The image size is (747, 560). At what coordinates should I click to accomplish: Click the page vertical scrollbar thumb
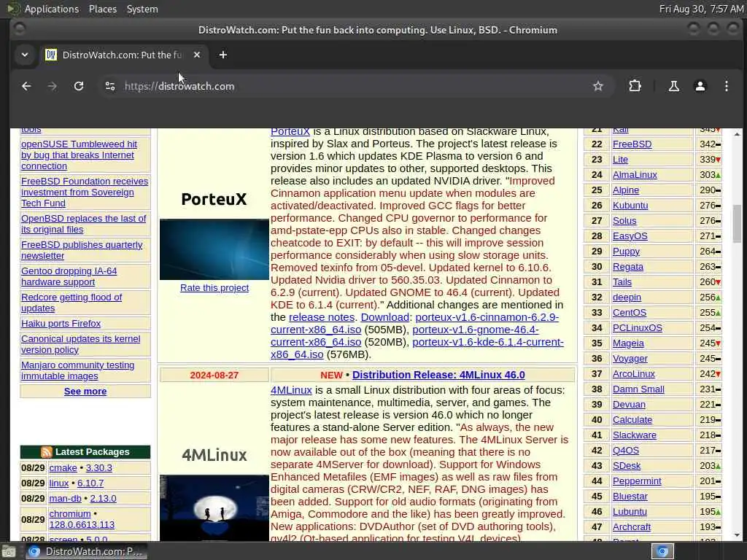click(x=737, y=223)
